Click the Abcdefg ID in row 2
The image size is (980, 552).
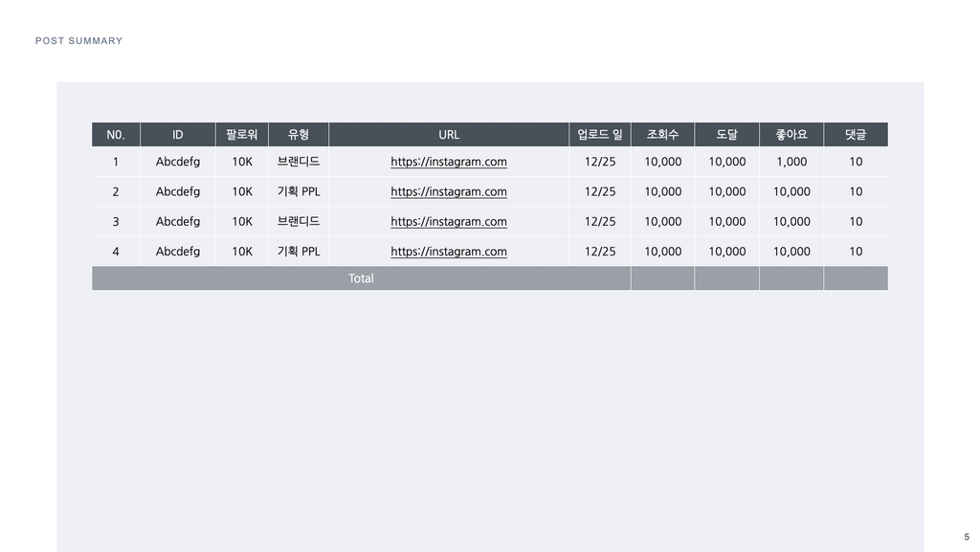177,191
